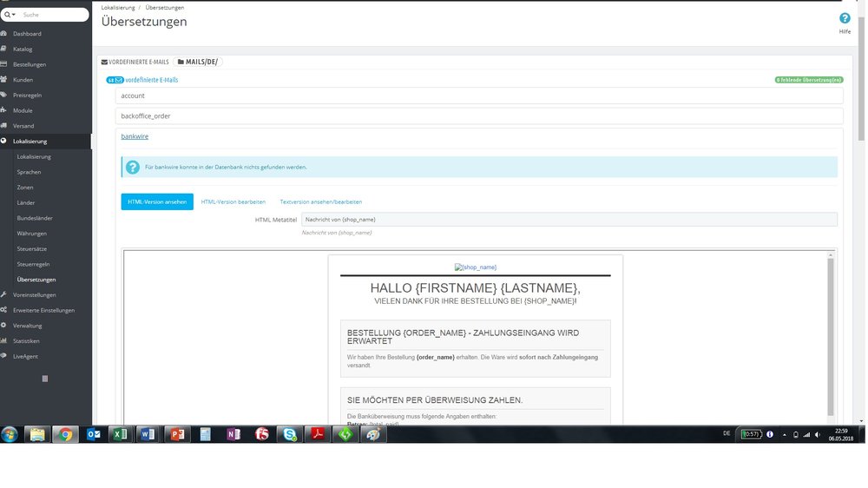Open the green arrows app in taskbar

pyautogui.click(x=345, y=435)
